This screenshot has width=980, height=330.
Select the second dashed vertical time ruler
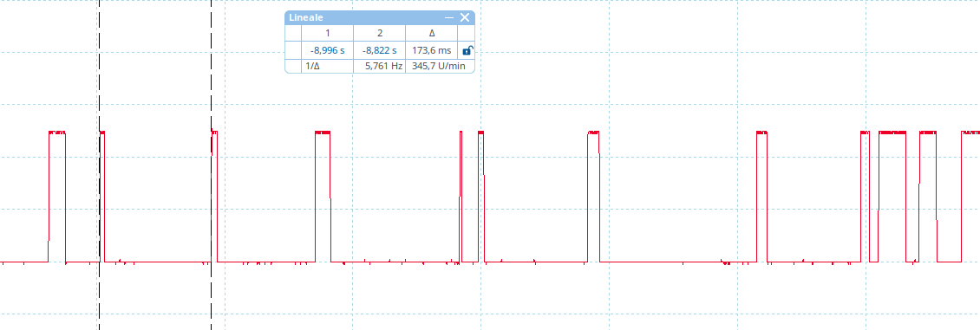(x=212, y=187)
